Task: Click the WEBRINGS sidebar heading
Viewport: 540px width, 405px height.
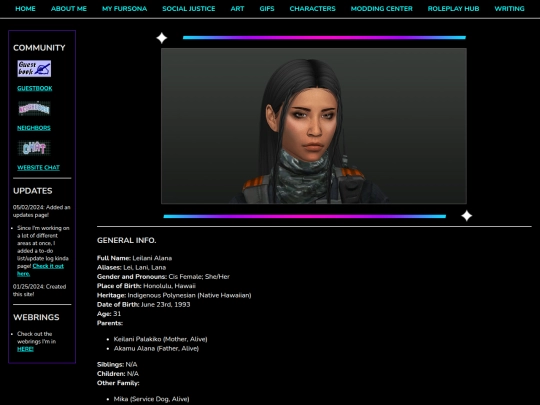Action: click(36, 317)
